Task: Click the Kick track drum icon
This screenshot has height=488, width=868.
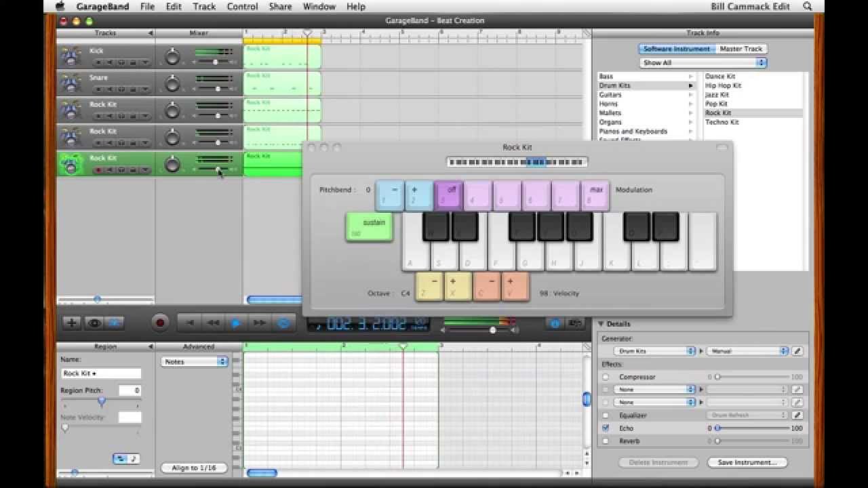Action: [x=71, y=56]
